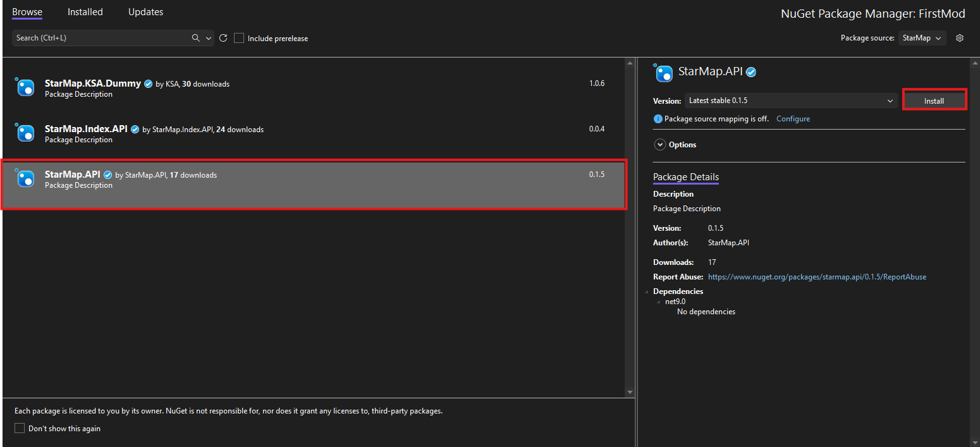Image resolution: width=980 pixels, height=447 pixels.
Task: Click the info icon beside package source mapping
Action: tap(658, 119)
